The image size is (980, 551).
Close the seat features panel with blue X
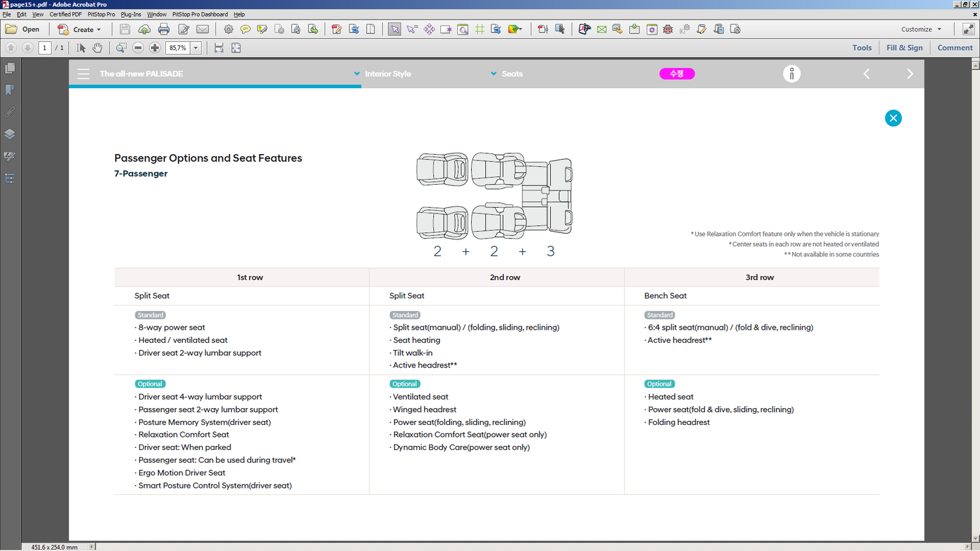pos(893,118)
